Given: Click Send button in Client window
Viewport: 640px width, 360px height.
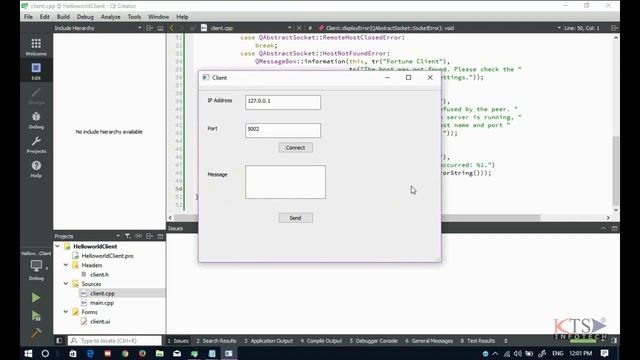Looking at the screenshot, I should click(x=296, y=218).
